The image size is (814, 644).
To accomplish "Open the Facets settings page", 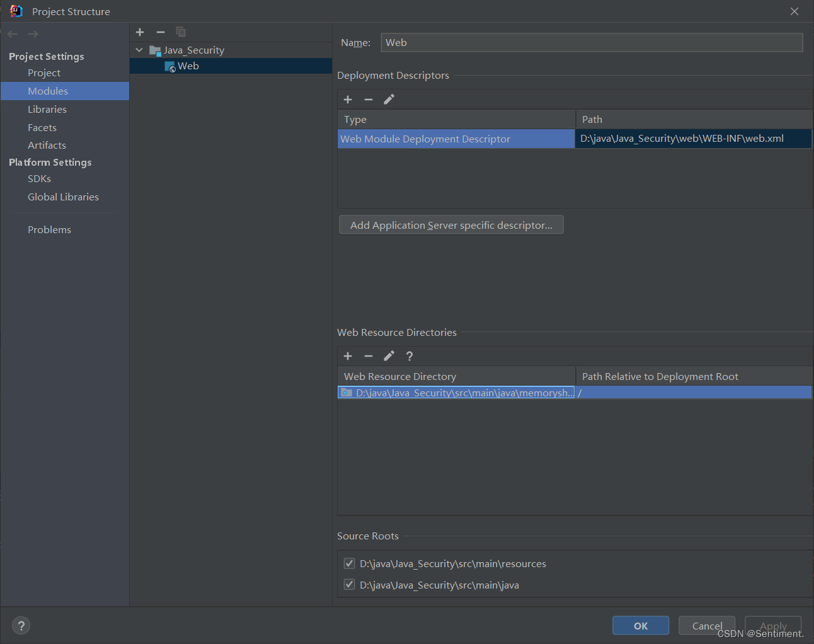I will click(x=42, y=128).
